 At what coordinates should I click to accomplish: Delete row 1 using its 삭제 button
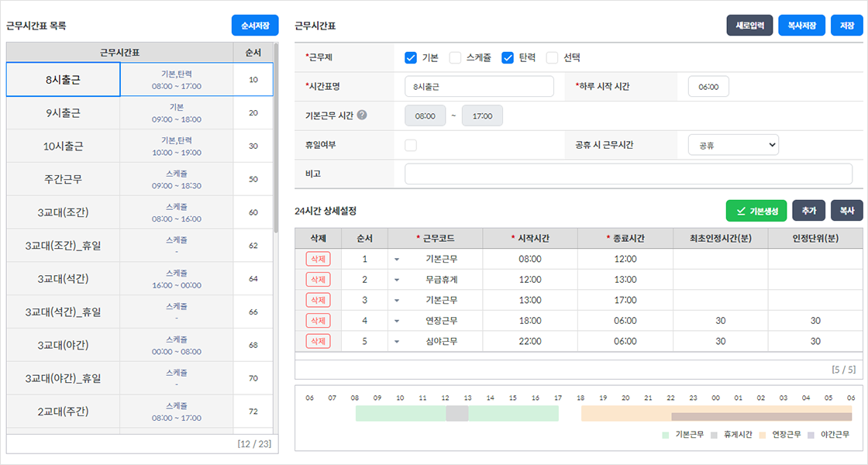(319, 259)
